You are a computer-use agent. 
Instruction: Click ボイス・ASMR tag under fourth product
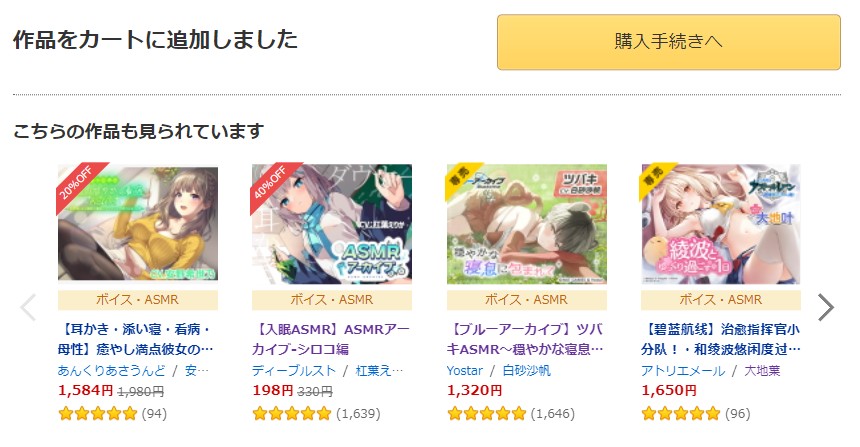(x=720, y=299)
